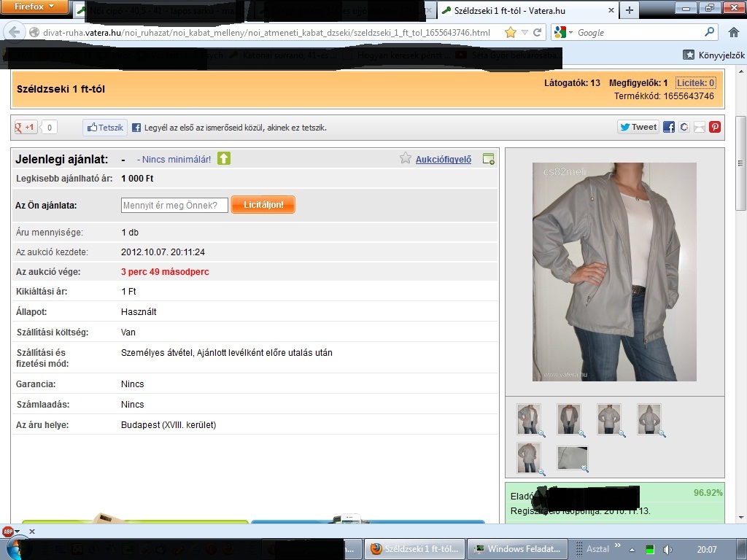Go back with the browser back arrow
This screenshot has height=560, width=747.
click(15, 32)
